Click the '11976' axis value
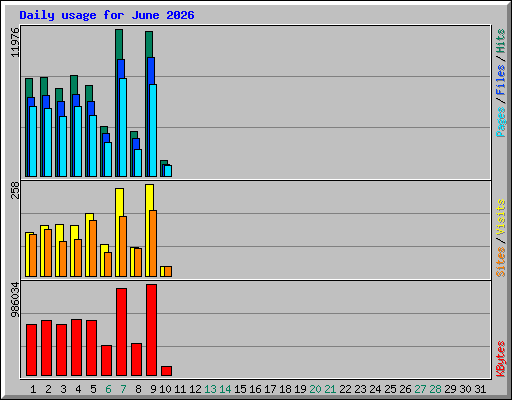The width and height of the screenshot is (512, 400). [x=15, y=42]
